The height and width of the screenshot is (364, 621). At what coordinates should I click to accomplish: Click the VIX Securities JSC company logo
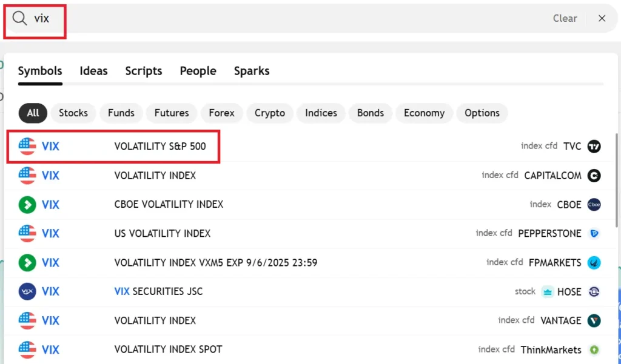coord(27,291)
